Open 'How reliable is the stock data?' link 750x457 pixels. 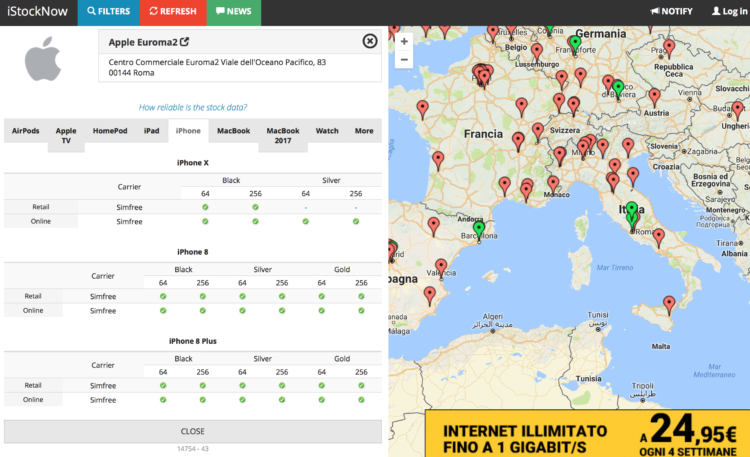[x=193, y=107]
